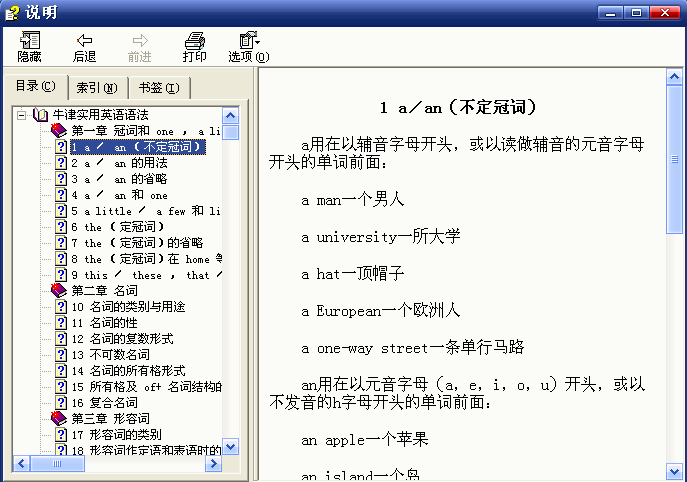
Task: Switch to the 索引 (Index) tab
Action: [97, 88]
